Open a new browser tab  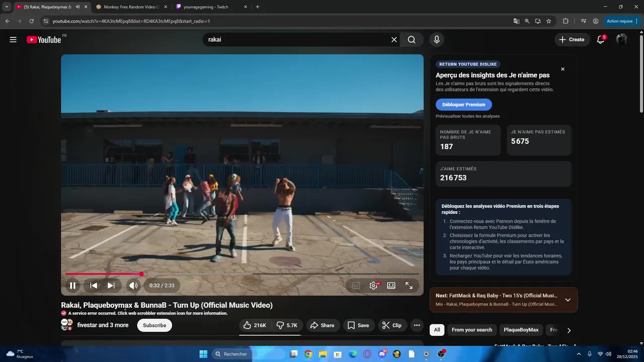[258, 7]
